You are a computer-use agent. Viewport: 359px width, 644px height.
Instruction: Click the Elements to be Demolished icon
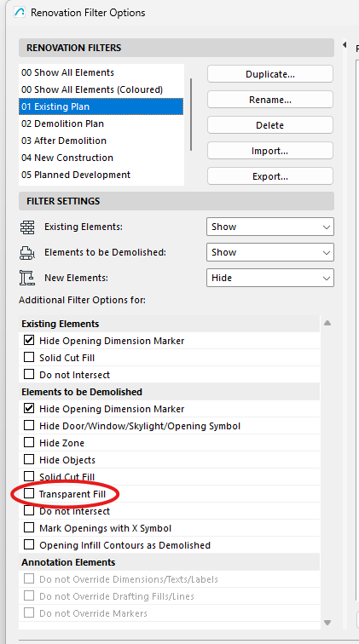(27, 252)
